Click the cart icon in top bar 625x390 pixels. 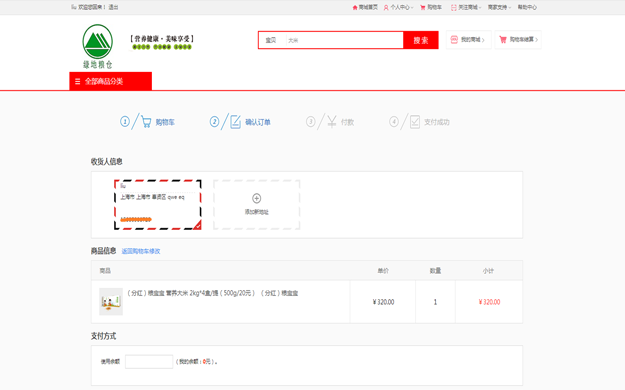(423, 8)
